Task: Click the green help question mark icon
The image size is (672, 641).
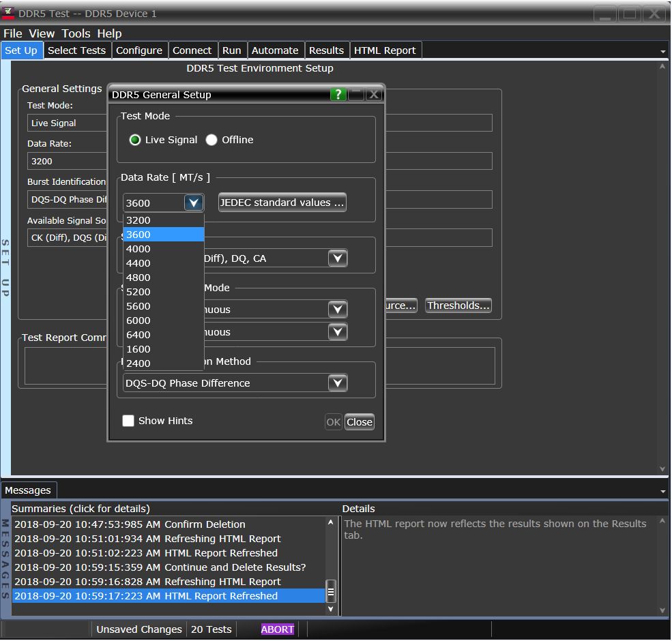Action: 338,95
